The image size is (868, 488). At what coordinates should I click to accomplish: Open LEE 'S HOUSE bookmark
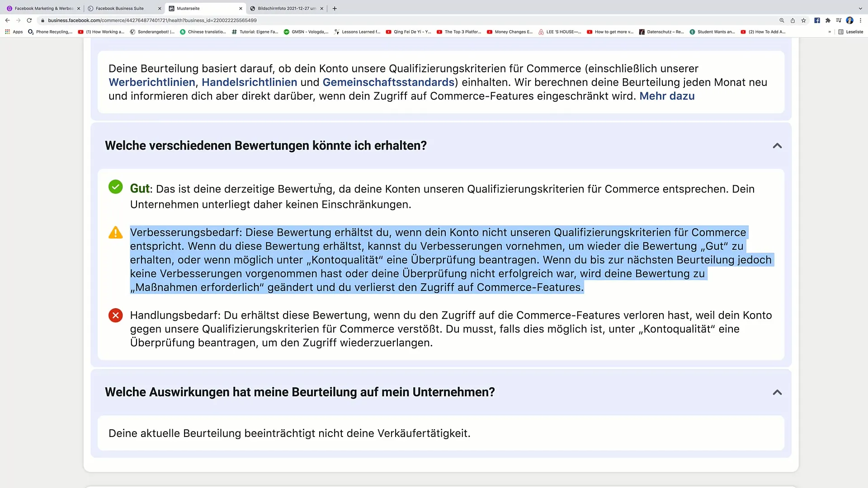click(560, 32)
